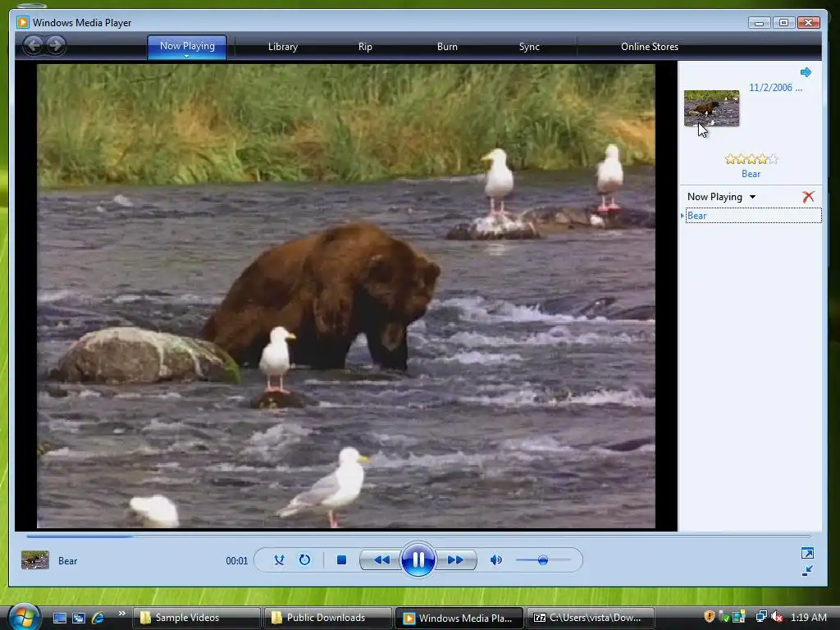Click the tray icon left of the network icon
This screenshot has height=630, width=840.
[x=739, y=617]
